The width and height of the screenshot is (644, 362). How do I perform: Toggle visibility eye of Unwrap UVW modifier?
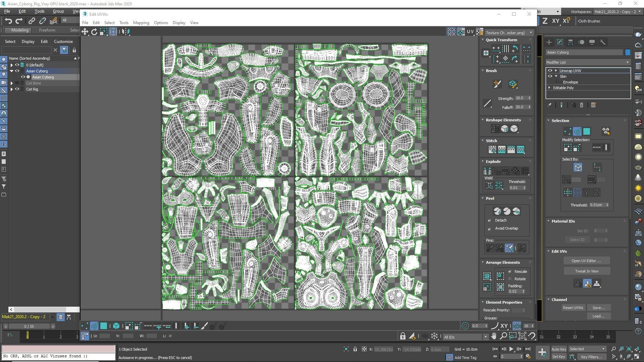tap(550, 71)
